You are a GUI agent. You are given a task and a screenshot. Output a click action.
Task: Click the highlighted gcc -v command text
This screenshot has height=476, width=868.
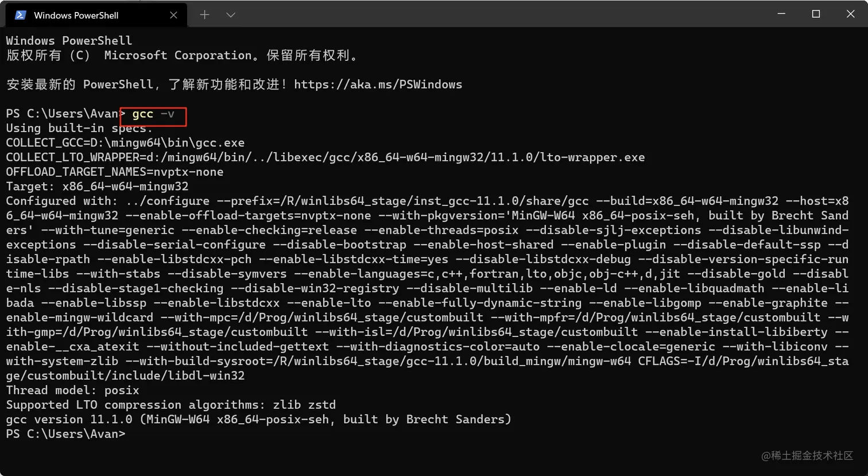click(x=153, y=114)
